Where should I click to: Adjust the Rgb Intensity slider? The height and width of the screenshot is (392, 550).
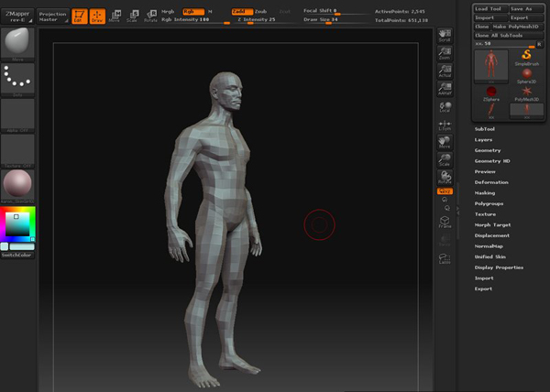(x=195, y=20)
